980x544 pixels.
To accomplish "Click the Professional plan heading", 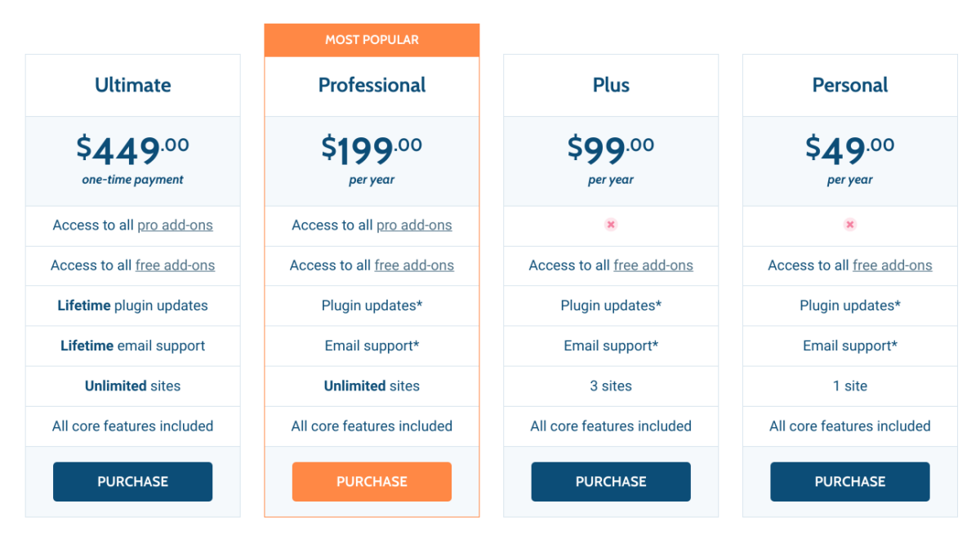I will [x=372, y=85].
